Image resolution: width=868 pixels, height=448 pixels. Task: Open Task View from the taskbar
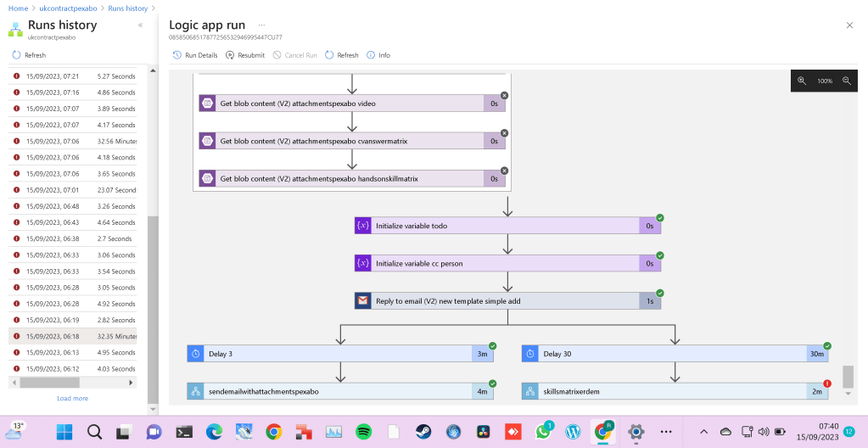click(123, 432)
